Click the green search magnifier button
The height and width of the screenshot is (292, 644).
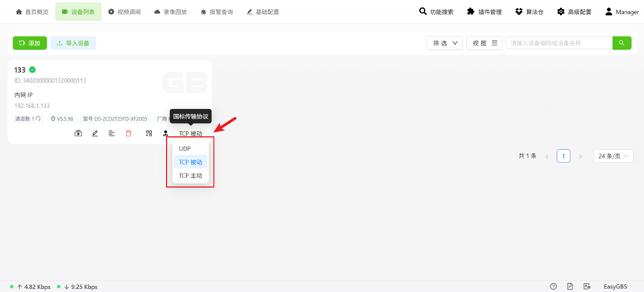[x=622, y=43]
